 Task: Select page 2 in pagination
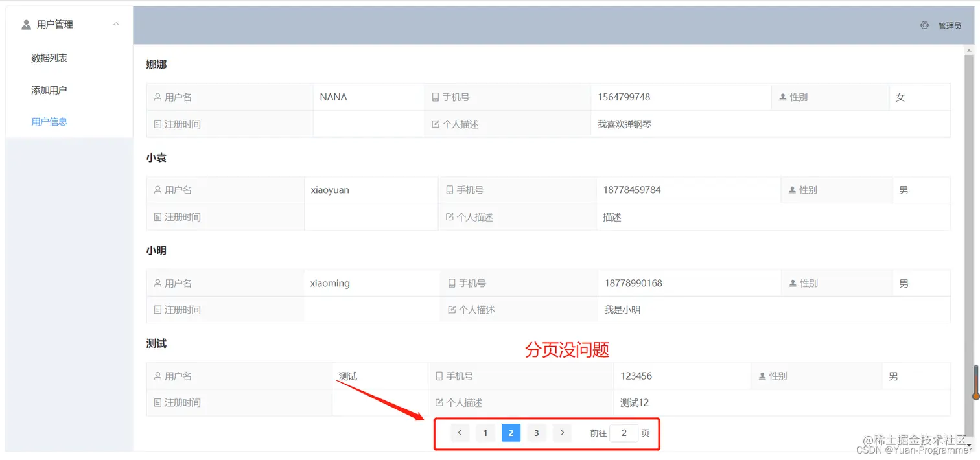pos(511,433)
